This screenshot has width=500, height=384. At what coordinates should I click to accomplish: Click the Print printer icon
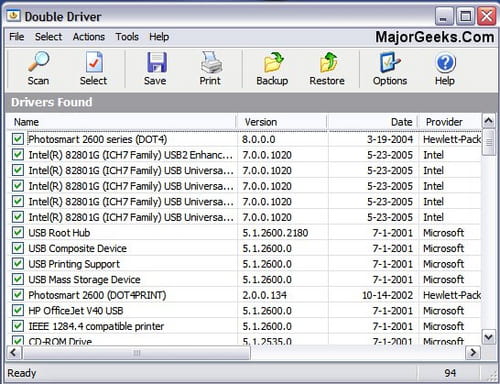pyautogui.click(x=211, y=62)
